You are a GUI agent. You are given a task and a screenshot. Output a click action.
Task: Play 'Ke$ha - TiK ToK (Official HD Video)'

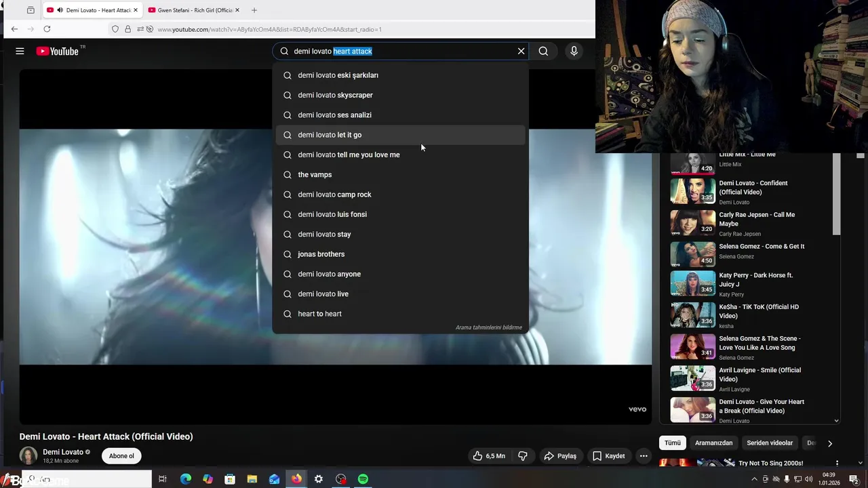click(692, 315)
